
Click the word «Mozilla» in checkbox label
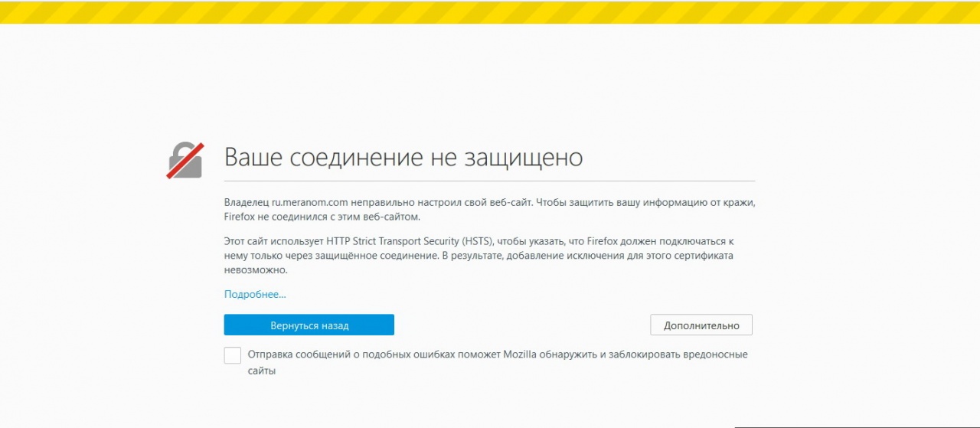coord(523,354)
